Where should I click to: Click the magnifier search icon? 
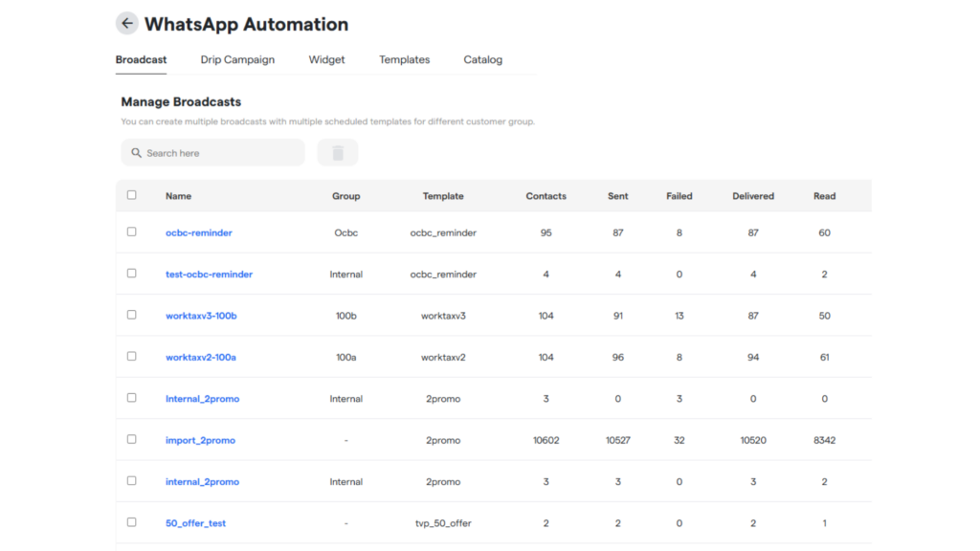pos(136,153)
